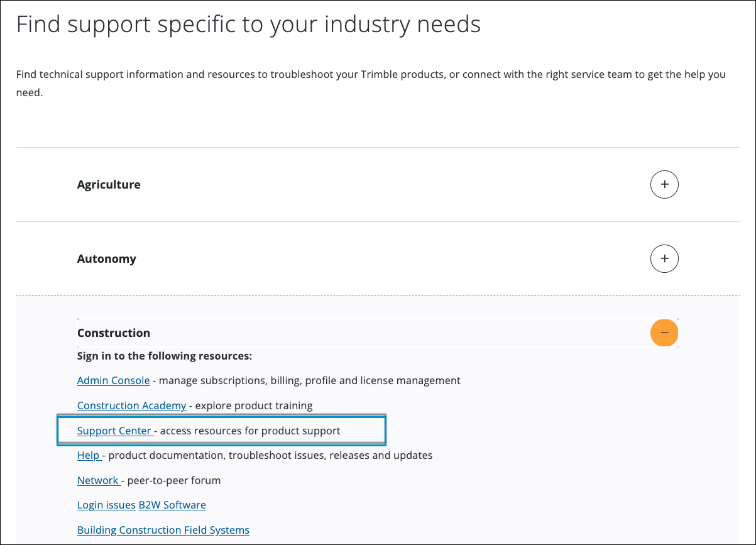Screen dimensions: 756x545
Task: Click 'Sign in to the following resources' label
Action: [x=164, y=356]
